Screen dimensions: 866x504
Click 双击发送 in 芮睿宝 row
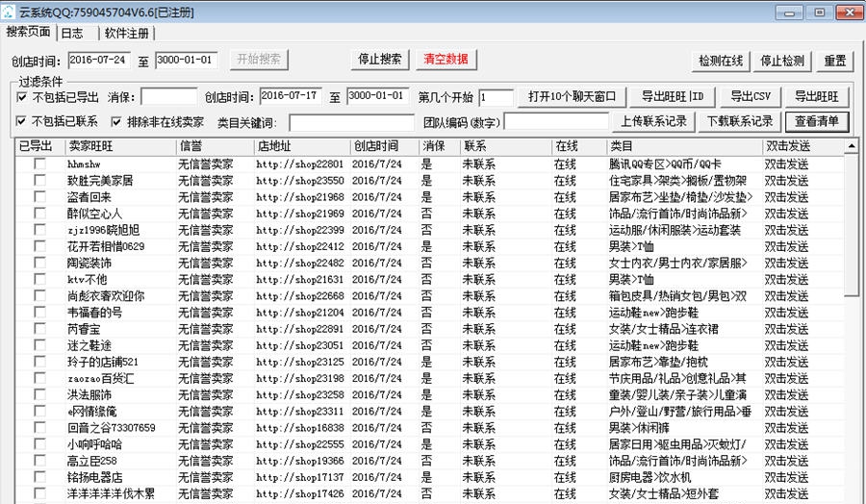point(786,329)
